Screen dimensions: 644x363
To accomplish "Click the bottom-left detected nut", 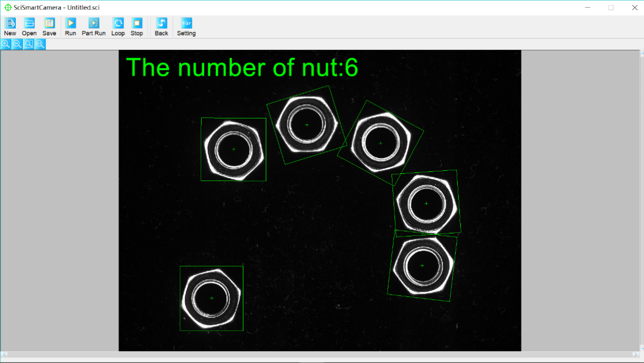I will click(212, 298).
